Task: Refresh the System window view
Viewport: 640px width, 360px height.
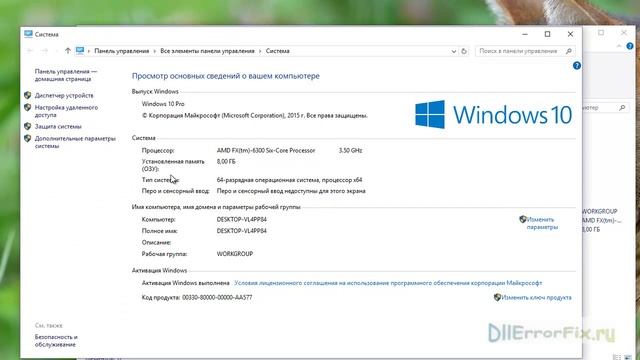Action: [464, 51]
